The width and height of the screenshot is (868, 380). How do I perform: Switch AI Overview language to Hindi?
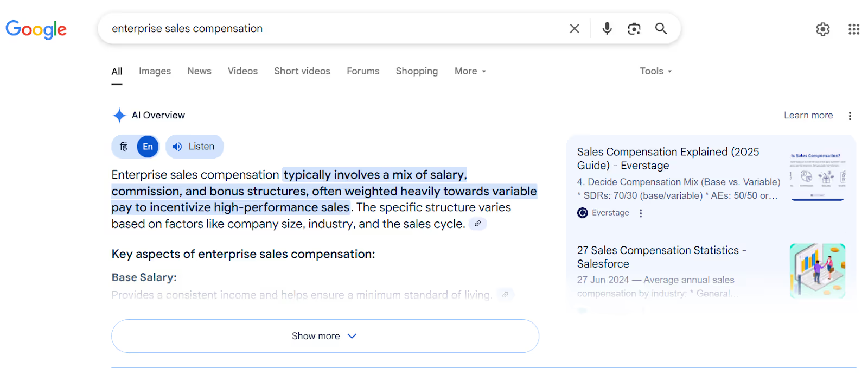[124, 147]
